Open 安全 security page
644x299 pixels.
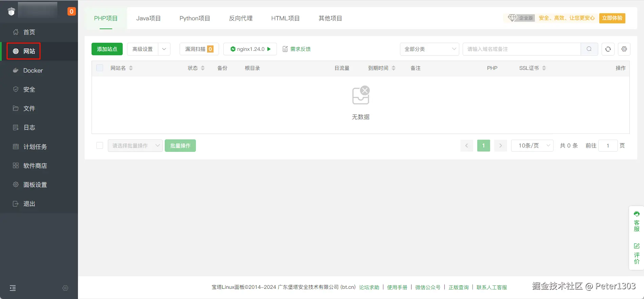[x=39, y=89]
